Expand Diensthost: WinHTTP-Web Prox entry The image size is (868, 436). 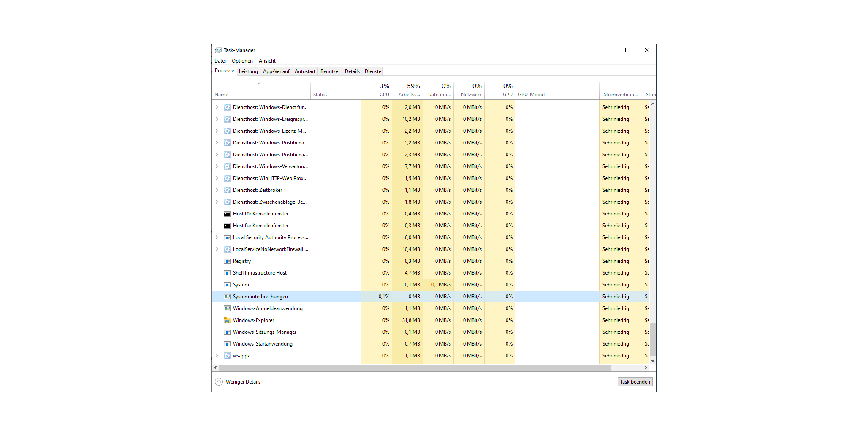pos(217,178)
